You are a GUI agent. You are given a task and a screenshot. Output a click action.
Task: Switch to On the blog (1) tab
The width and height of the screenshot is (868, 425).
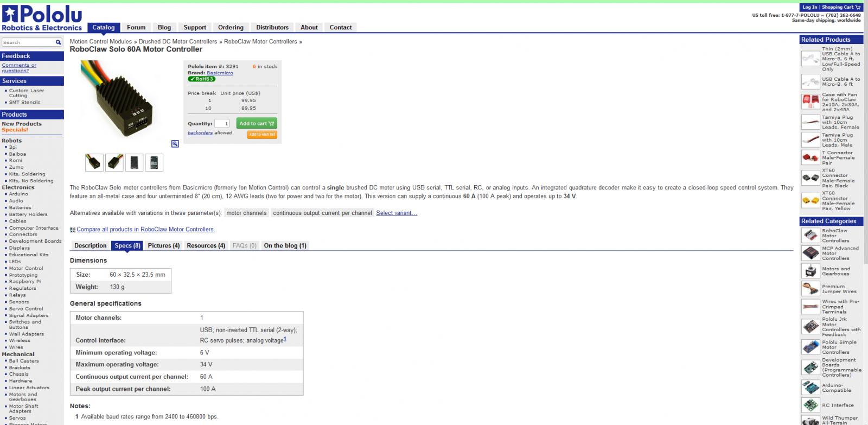285,245
